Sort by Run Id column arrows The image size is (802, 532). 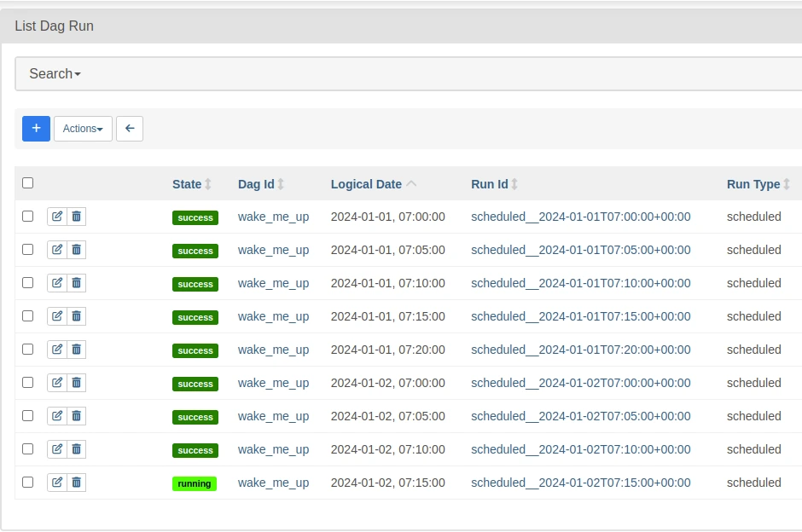point(514,184)
